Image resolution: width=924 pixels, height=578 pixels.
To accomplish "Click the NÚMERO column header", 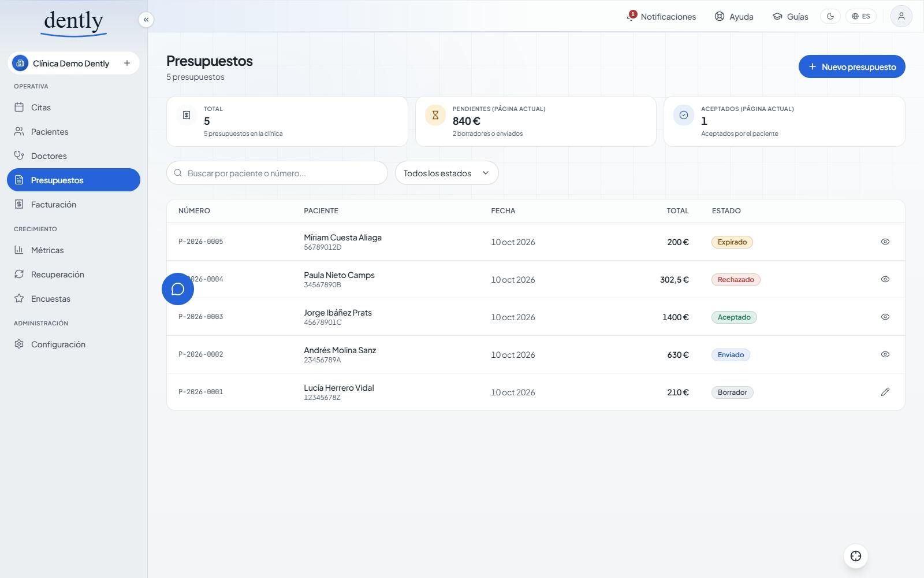I will pos(194,211).
